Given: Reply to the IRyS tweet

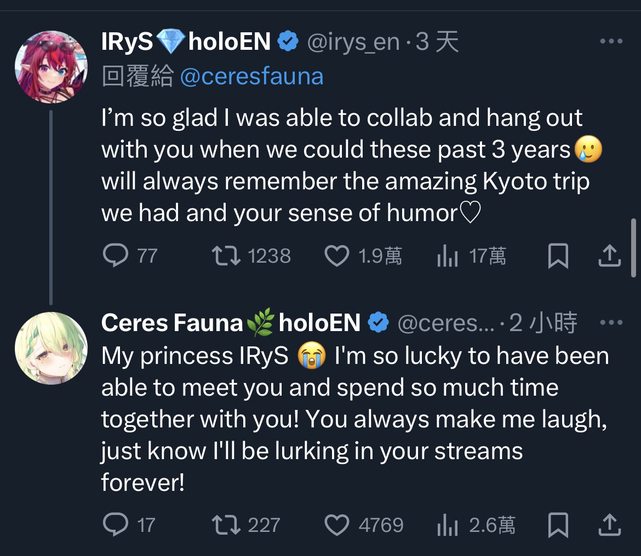Looking at the screenshot, I should 116,256.
